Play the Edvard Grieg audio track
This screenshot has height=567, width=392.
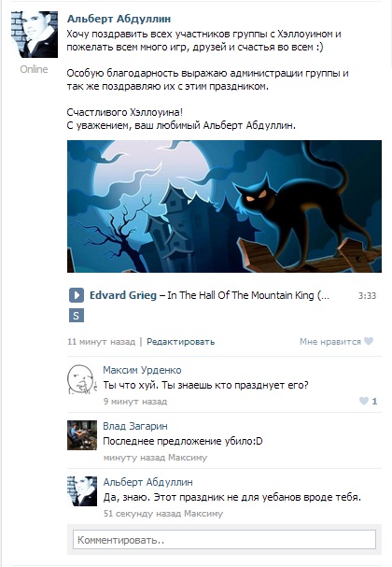[77, 295]
